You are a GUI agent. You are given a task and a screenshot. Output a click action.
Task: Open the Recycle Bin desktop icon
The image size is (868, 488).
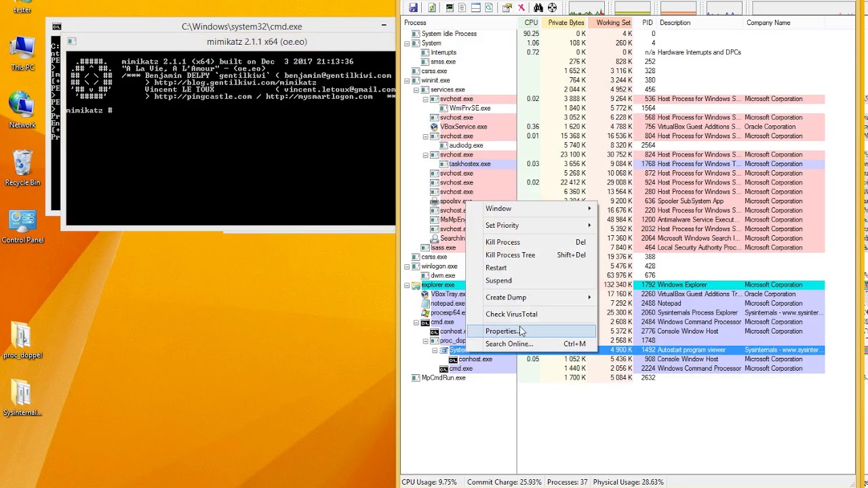22,168
